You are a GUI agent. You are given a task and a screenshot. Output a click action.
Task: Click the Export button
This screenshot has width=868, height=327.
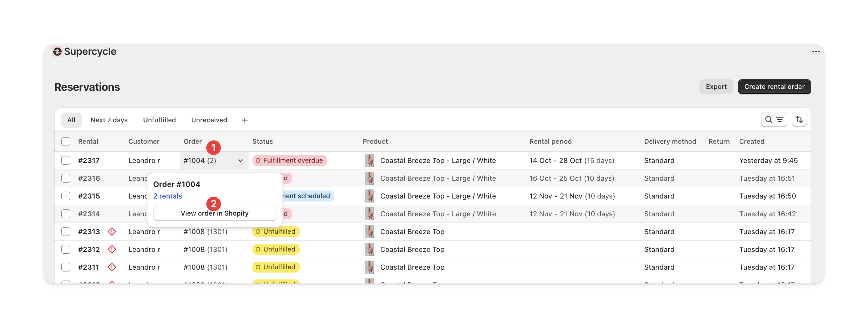716,86
